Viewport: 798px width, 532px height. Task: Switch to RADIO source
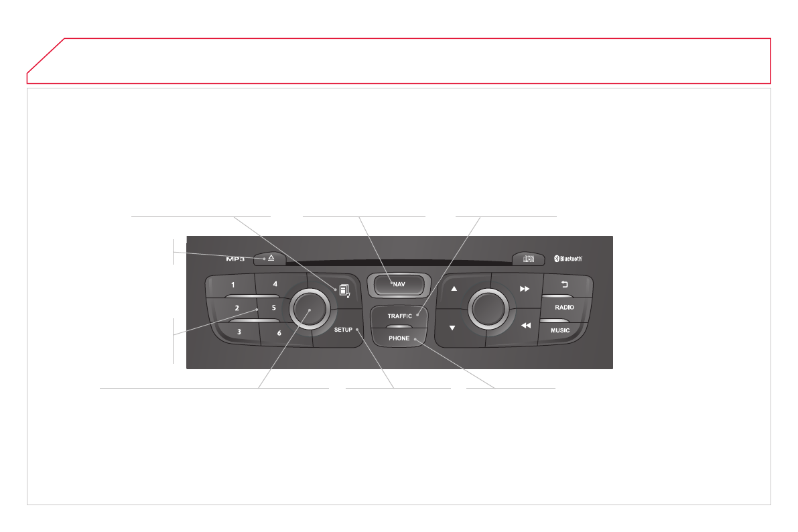point(564,308)
